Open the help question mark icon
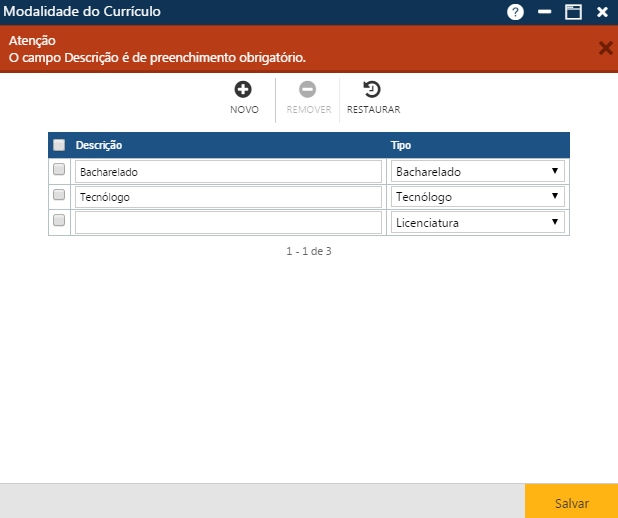618x518 pixels. [515, 12]
